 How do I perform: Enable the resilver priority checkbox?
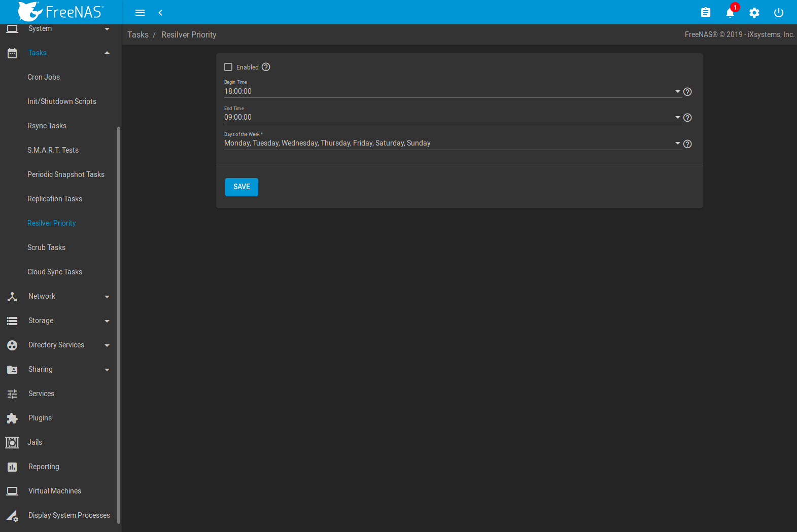[228, 67]
